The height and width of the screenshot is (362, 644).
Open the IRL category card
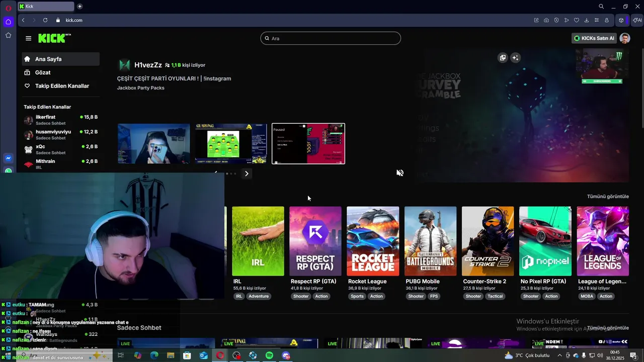(x=258, y=241)
